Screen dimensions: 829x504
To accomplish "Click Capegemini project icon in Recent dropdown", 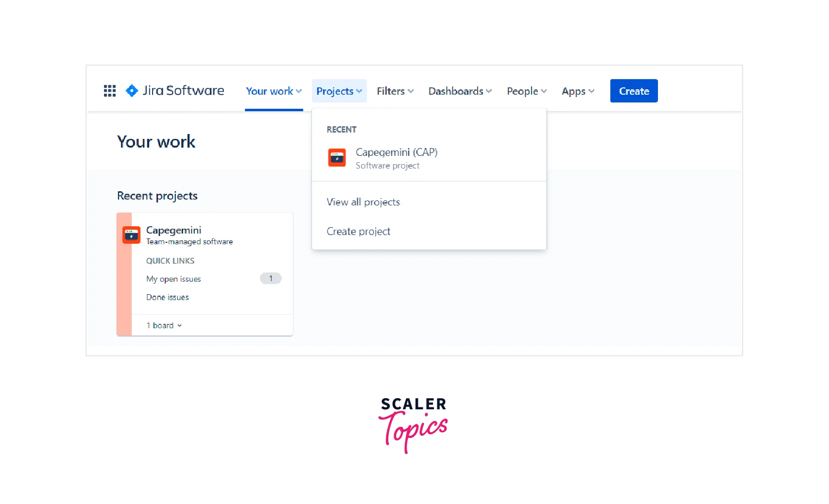I will click(x=337, y=158).
